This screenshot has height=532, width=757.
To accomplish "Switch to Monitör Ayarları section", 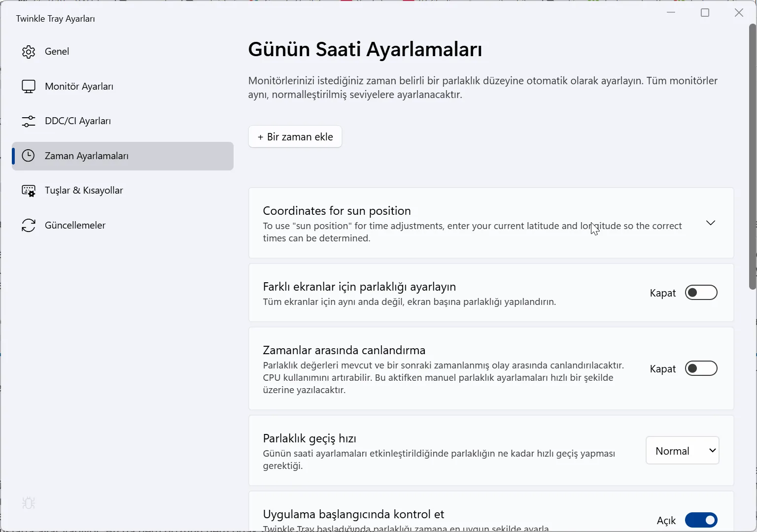I will 79,87.
